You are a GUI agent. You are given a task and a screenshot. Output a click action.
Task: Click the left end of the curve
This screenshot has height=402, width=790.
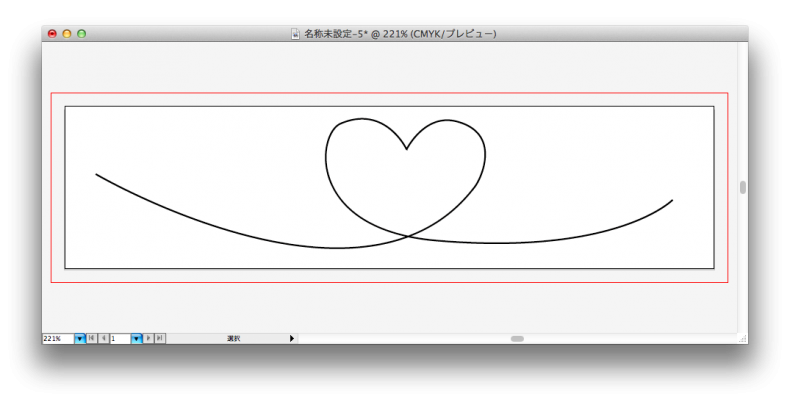pos(97,175)
